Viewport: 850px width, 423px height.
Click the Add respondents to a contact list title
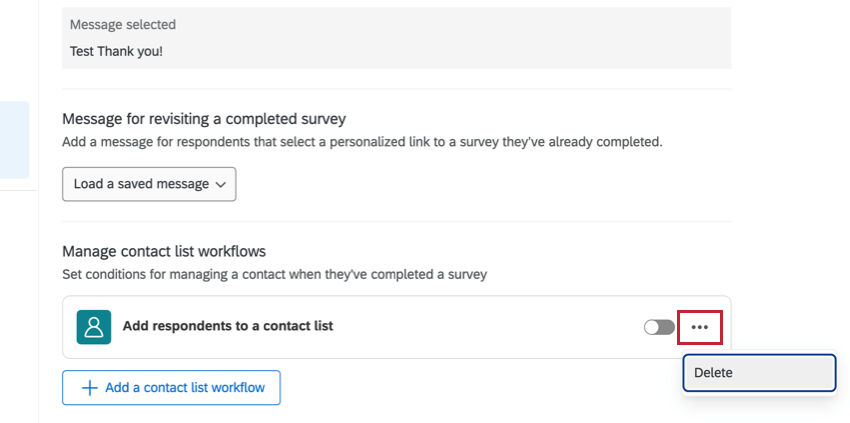227,326
